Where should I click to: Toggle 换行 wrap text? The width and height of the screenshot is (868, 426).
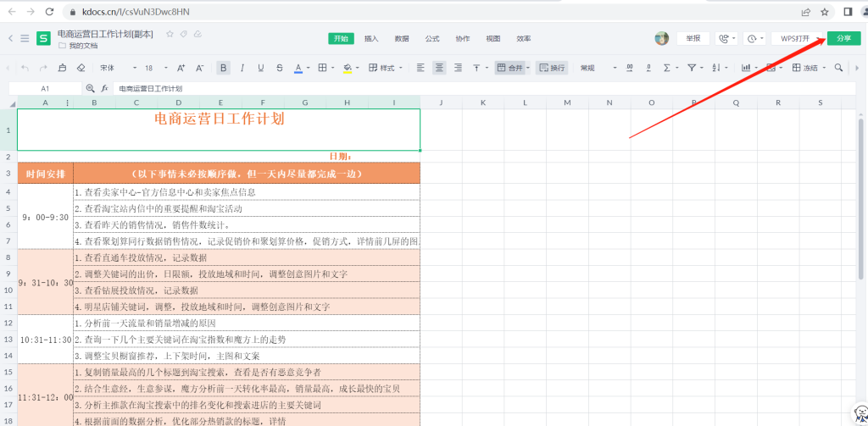click(x=552, y=68)
